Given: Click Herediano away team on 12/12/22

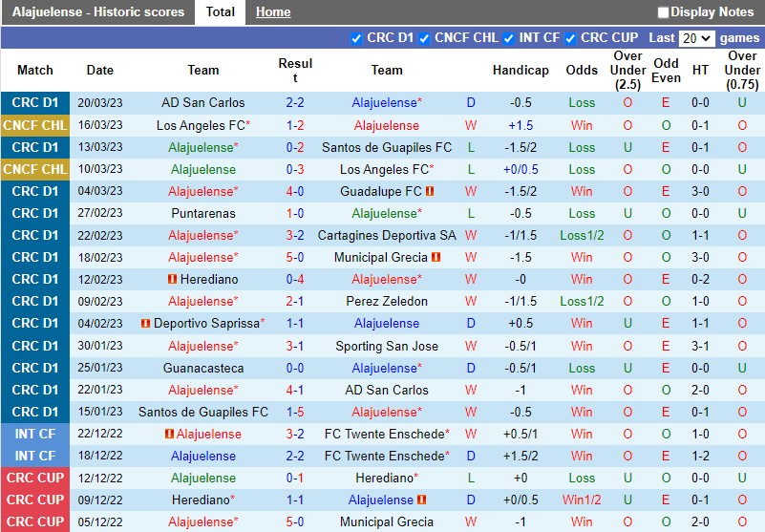Looking at the screenshot, I should 387,478.
